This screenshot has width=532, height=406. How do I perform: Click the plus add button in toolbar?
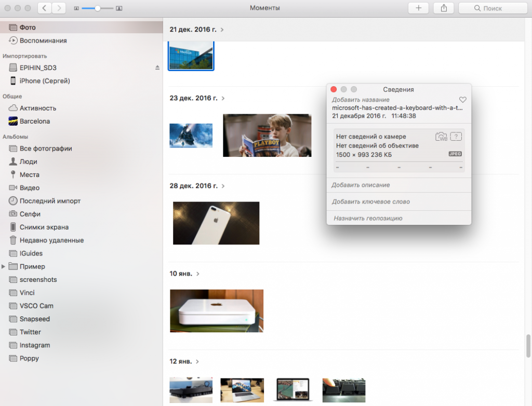418,8
